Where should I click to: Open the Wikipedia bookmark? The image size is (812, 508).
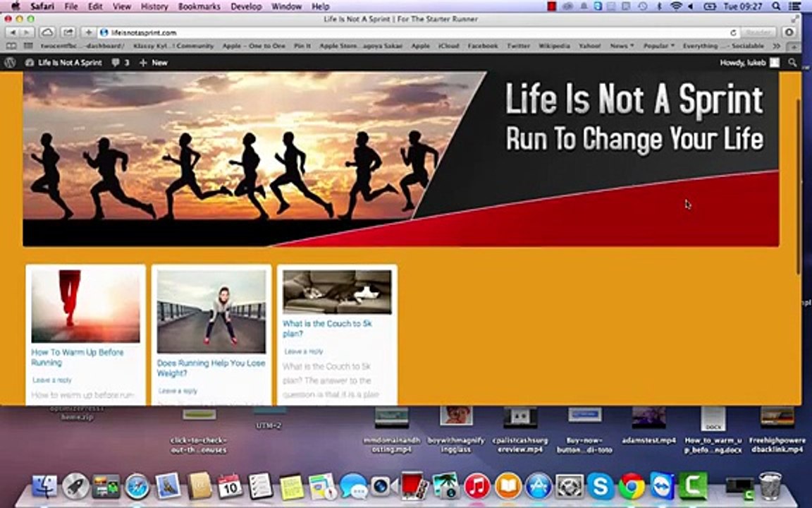[554, 46]
